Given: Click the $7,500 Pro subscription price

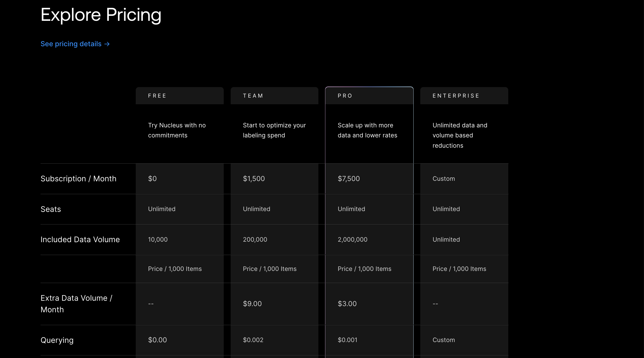Looking at the screenshot, I should tap(349, 178).
